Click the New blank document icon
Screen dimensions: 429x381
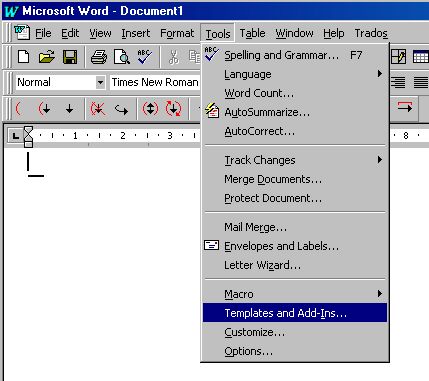coord(23,57)
